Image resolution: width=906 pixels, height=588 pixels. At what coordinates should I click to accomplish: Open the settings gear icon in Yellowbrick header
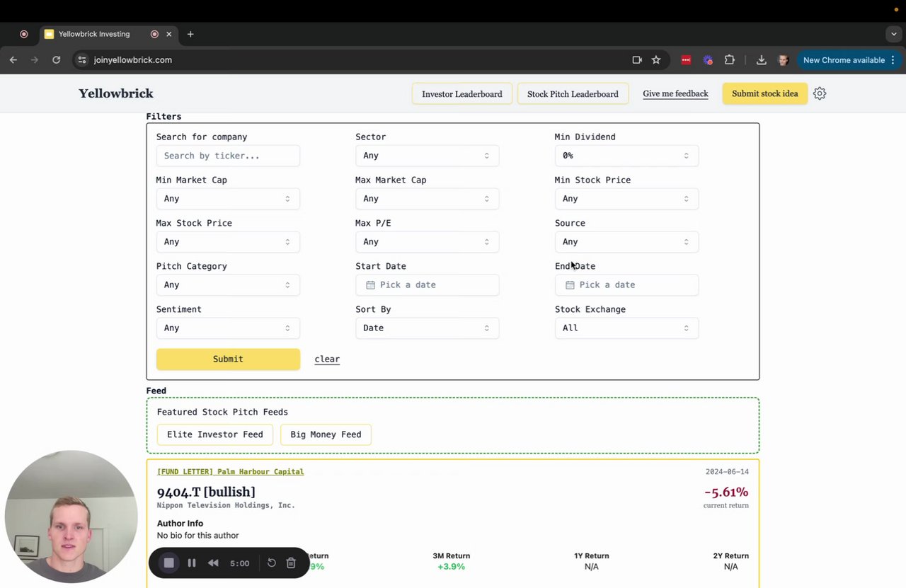pos(820,93)
